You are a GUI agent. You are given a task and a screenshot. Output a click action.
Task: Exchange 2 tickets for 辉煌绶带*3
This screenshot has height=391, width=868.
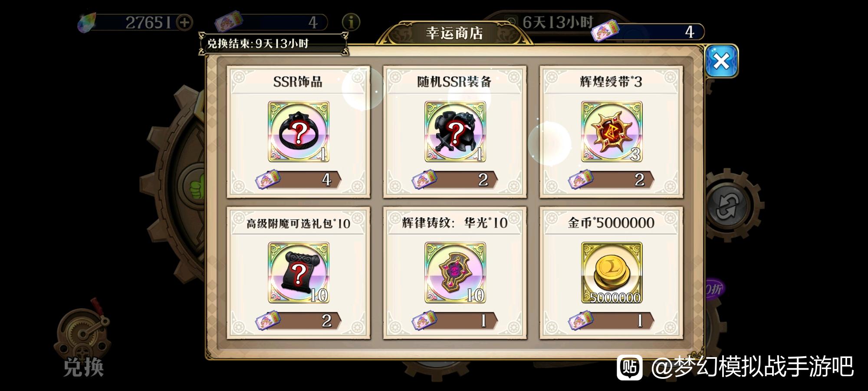(612, 179)
